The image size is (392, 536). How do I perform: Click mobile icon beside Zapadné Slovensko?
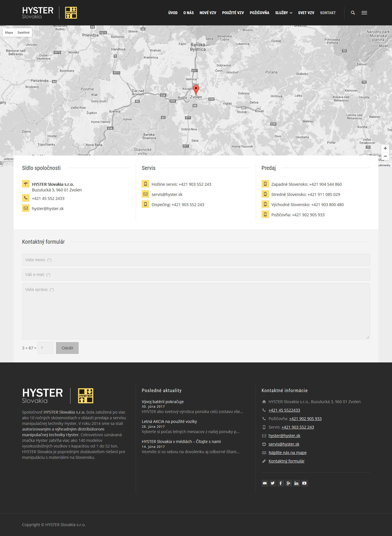[x=265, y=184]
